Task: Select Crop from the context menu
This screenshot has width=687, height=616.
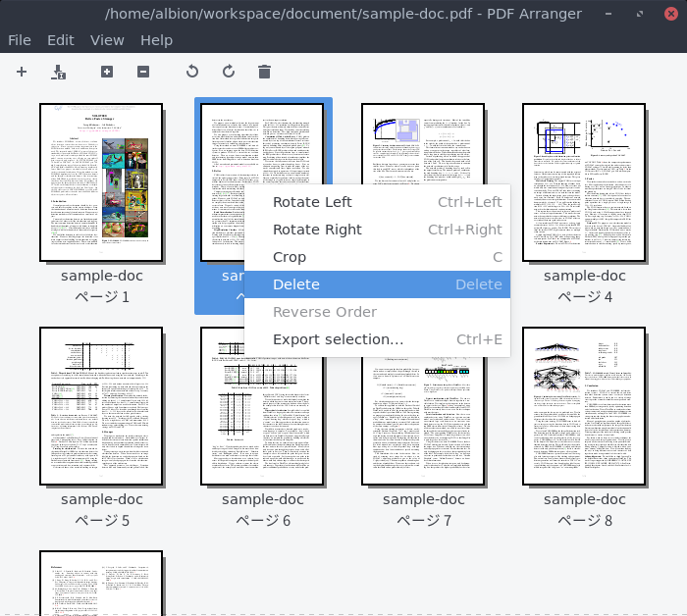Action: pos(290,257)
